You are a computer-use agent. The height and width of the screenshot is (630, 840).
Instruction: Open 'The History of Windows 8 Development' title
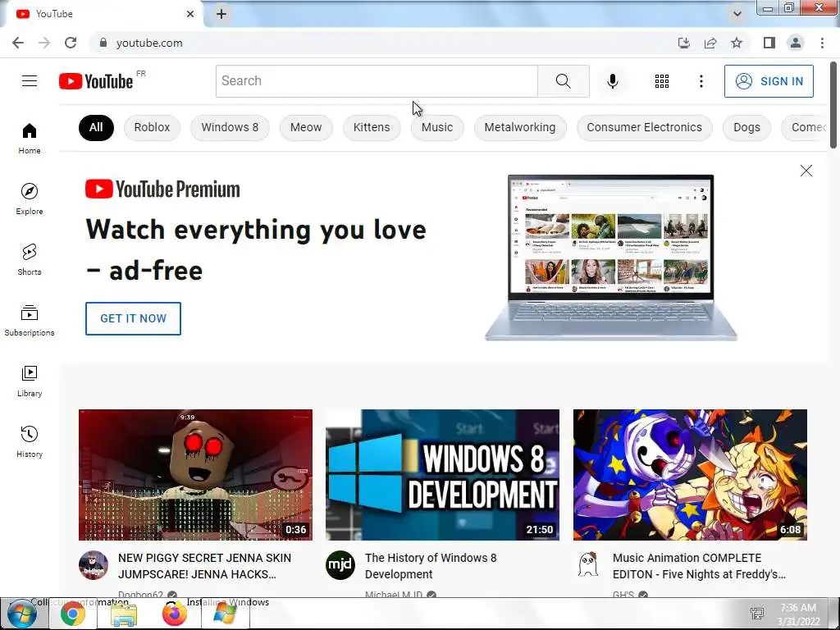tap(431, 566)
